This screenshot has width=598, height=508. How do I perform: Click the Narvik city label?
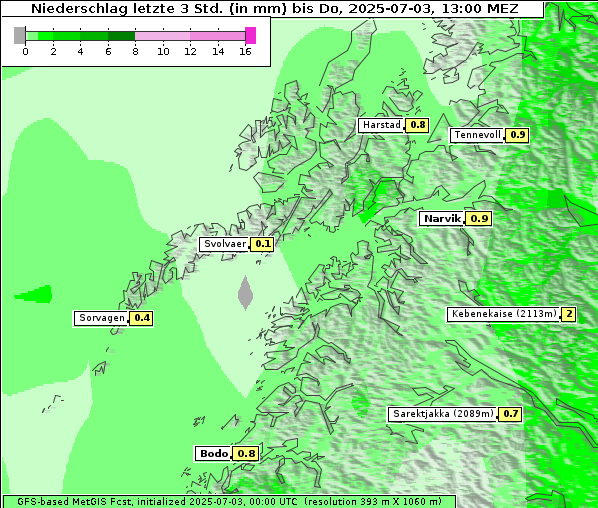441,219
